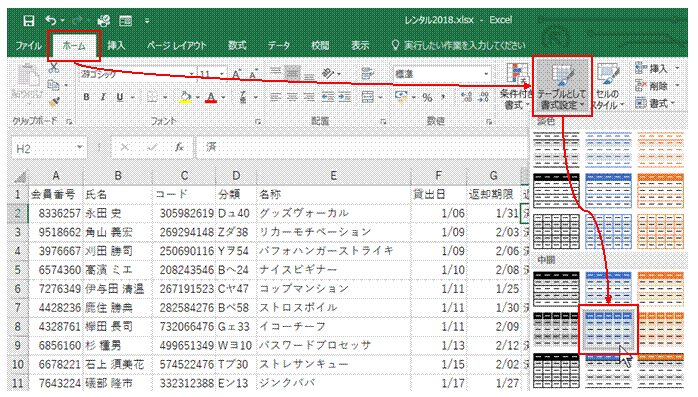Toggle Center alignment

click(292, 97)
